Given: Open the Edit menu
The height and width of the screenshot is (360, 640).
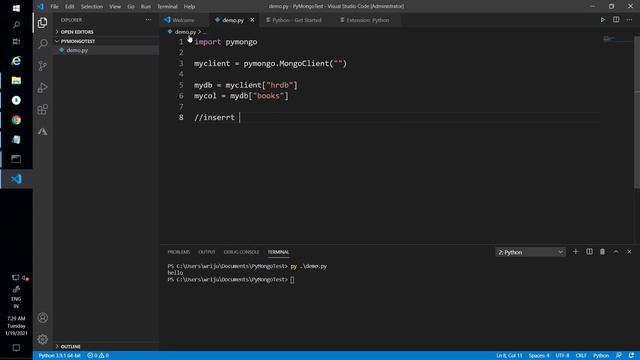Looking at the screenshot, I should 70,7.
